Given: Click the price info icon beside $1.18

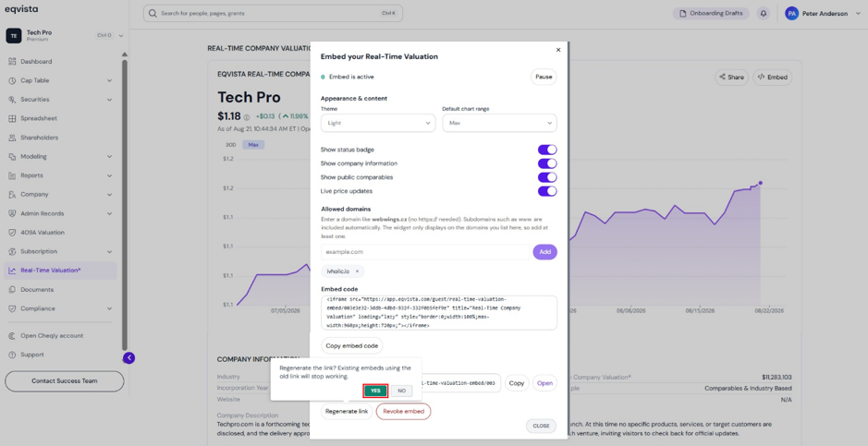Looking at the screenshot, I should tap(246, 117).
